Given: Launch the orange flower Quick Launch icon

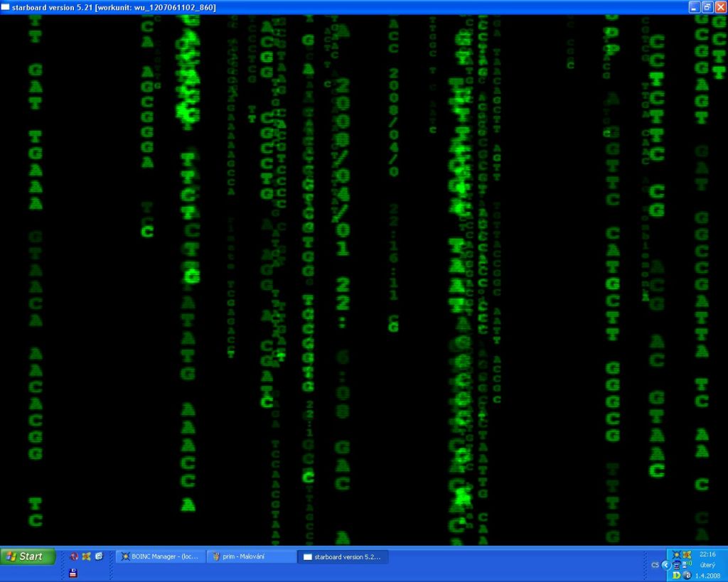Looking at the screenshot, I should pyautogui.click(x=86, y=556).
